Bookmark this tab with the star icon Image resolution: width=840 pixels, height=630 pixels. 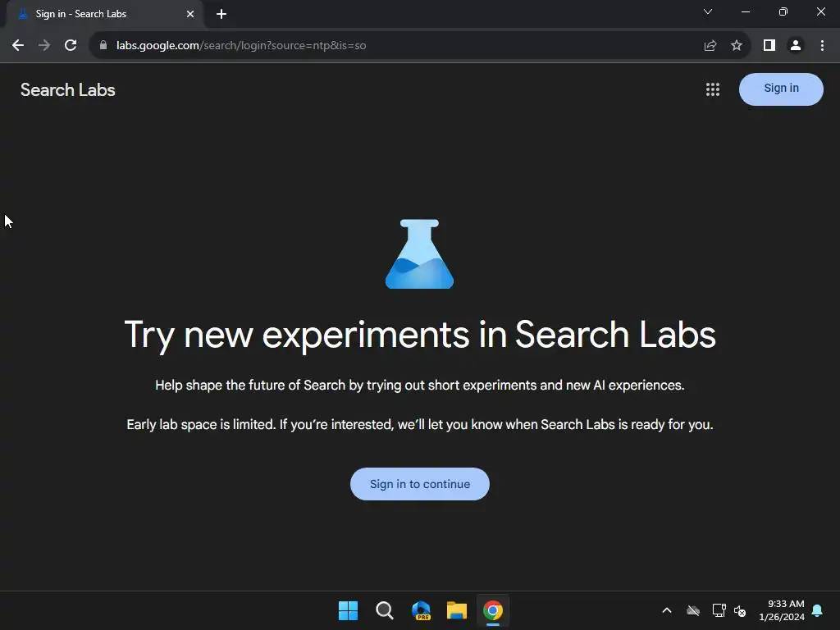coord(737,46)
